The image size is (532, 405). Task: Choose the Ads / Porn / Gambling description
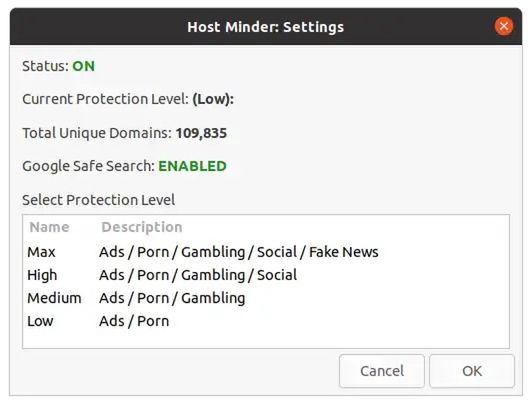click(172, 298)
